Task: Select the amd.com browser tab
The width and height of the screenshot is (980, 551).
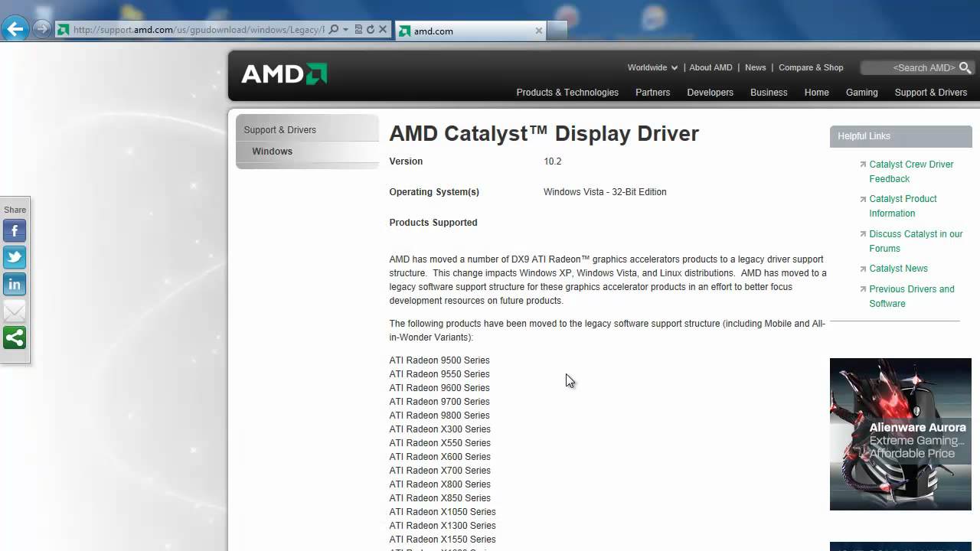Action: click(x=471, y=31)
